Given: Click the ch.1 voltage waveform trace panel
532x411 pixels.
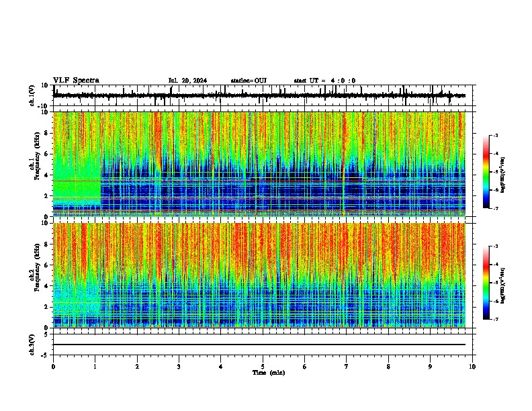Looking at the screenshot, I should tap(263, 95).
